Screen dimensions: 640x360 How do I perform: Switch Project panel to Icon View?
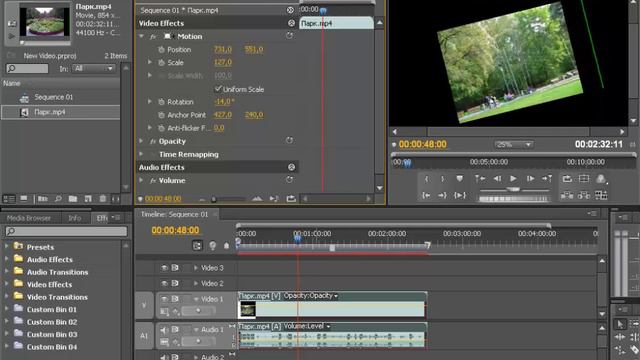24,198
